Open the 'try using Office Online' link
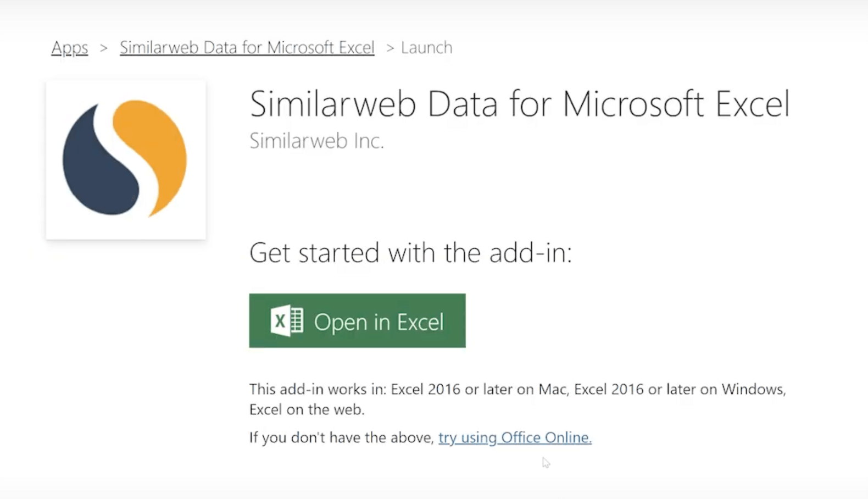This screenshot has width=868, height=499. coord(514,437)
